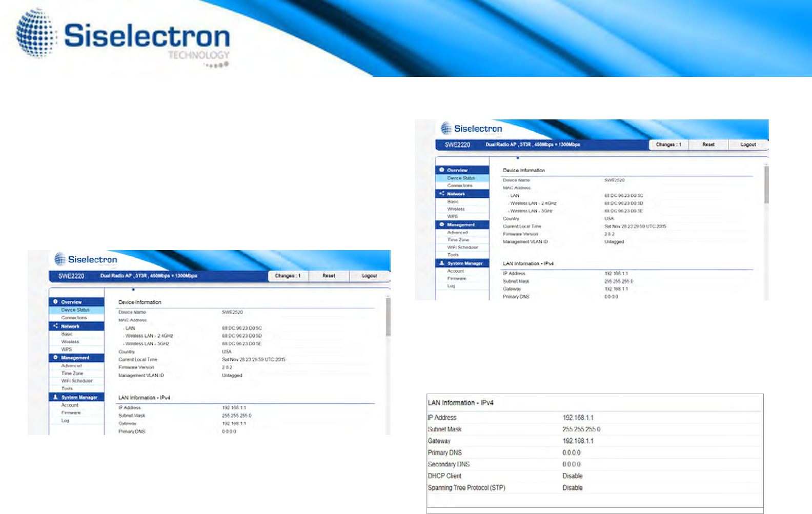
Task: Open Connections in the right screenshot sidebar
Action: [x=462, y=186]
